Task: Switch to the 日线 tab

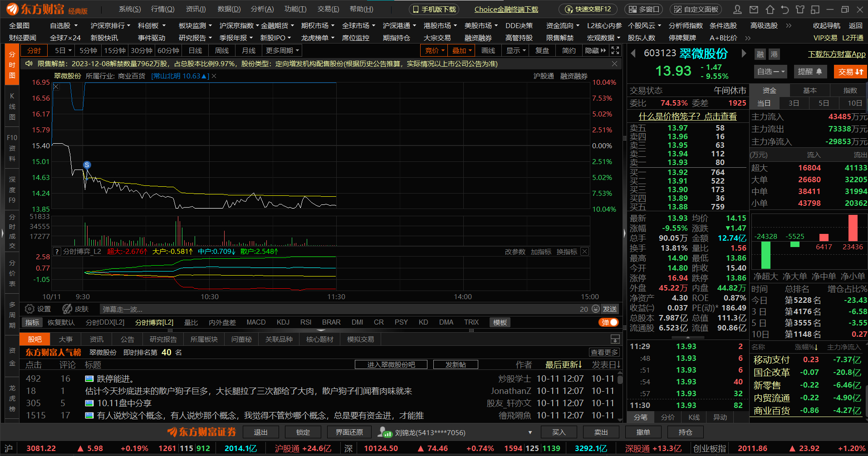Action: (x=195, y=50)
